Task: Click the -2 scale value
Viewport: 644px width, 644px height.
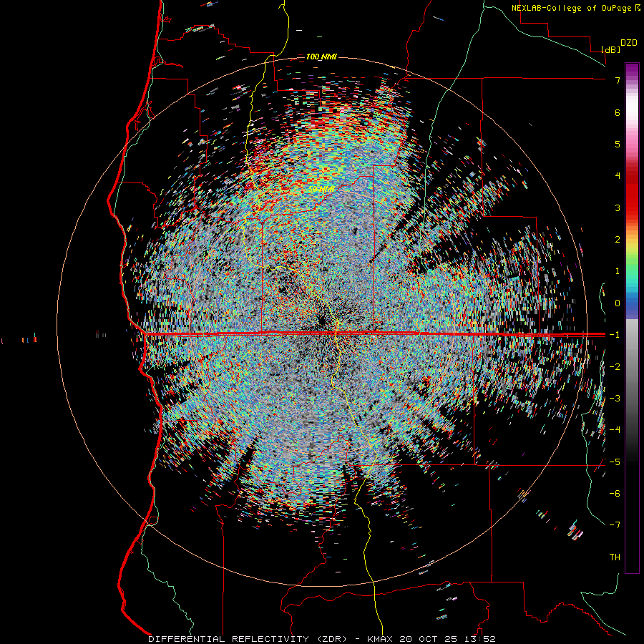Action: point(615,367)
